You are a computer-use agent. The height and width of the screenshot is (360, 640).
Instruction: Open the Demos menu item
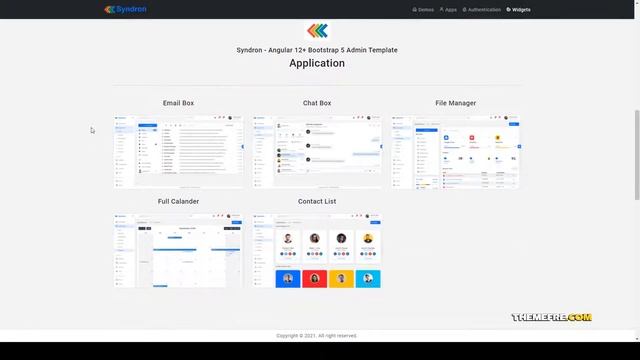pos(423,9)
